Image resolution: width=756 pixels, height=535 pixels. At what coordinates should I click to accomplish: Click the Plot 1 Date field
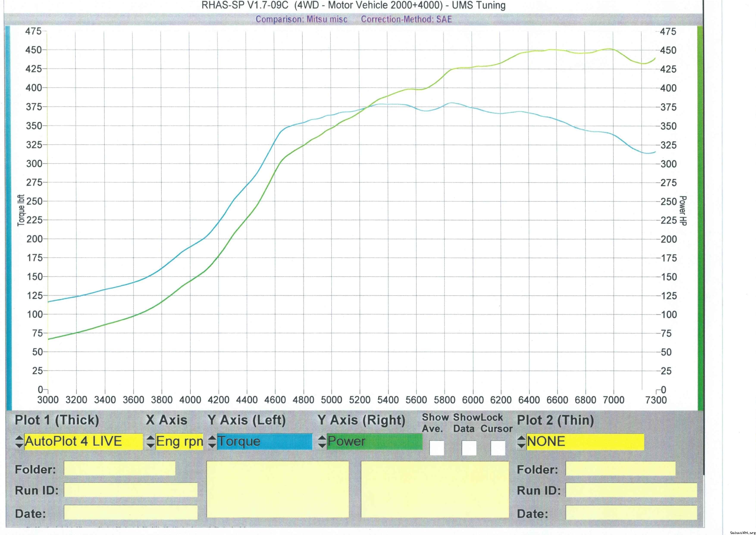point(130,512)
